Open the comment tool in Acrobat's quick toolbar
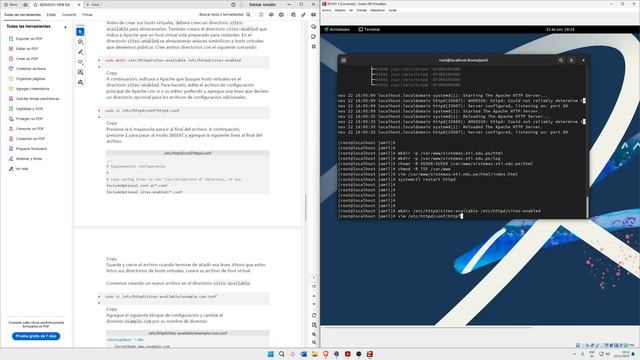The width and height of the screenshot is (640, 360). 80,42
